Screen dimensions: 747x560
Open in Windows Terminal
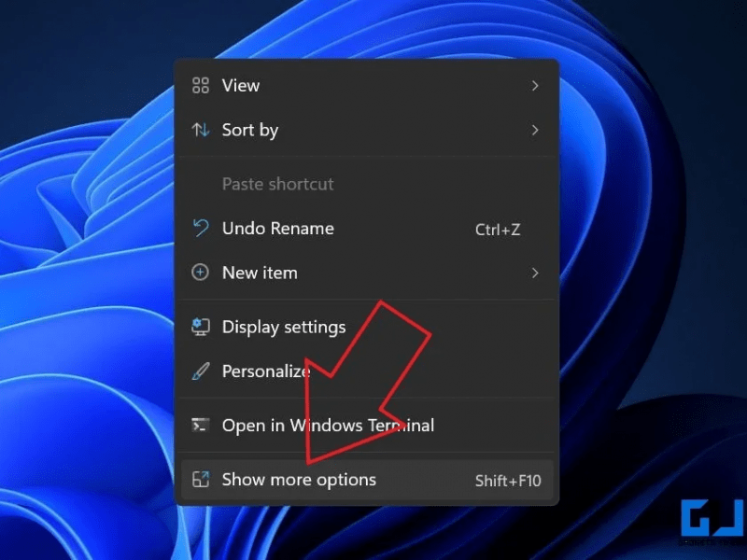[x=328, y=425]
